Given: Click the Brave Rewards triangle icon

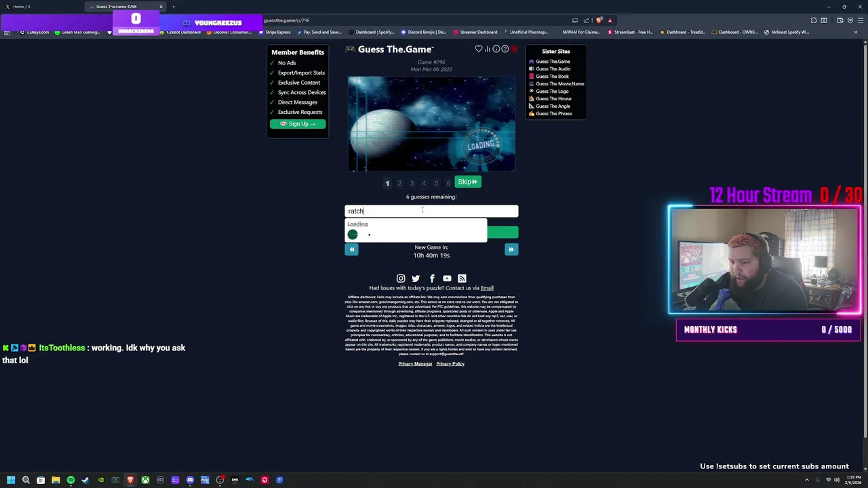Looking at the screenshot, I should [x=610, y=20].
